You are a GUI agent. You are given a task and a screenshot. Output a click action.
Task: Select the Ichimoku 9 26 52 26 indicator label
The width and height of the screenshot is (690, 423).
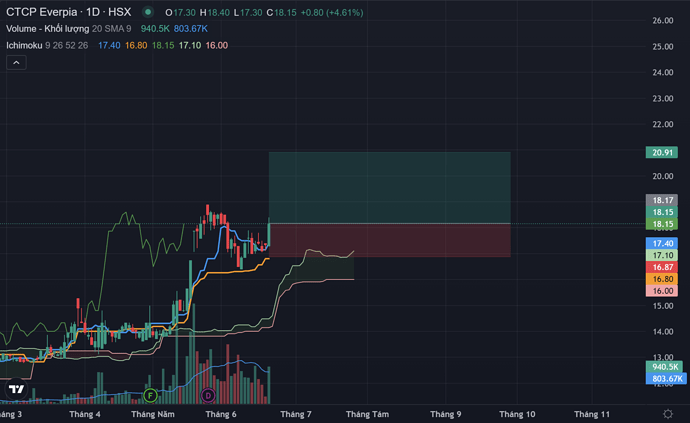[x=47, y=45]
